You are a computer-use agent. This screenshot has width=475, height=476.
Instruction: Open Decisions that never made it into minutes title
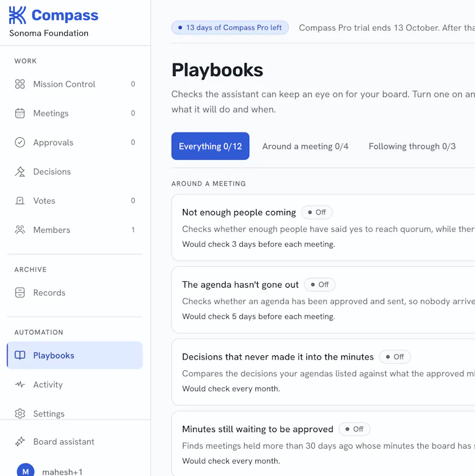click(x=278, y=357)
